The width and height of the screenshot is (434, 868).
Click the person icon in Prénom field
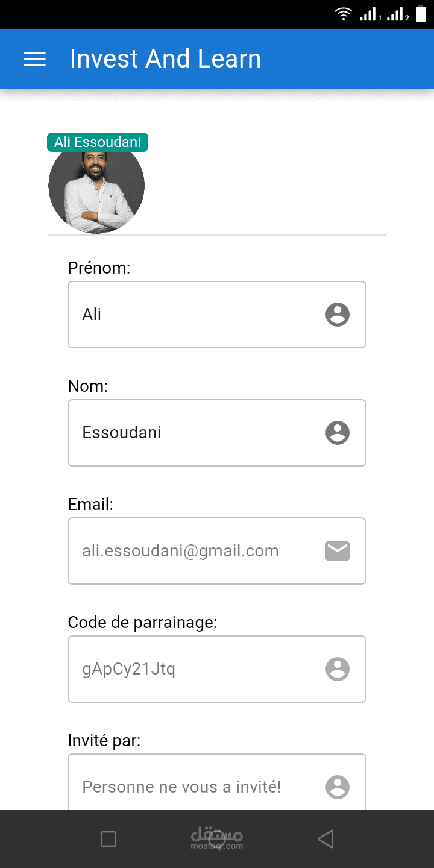tap(338, 315)
